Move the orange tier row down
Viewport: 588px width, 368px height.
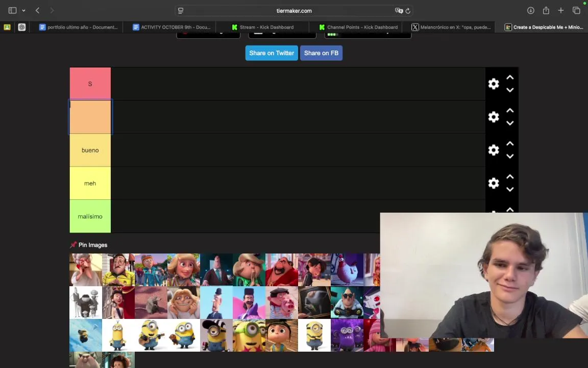coord(509,123)
